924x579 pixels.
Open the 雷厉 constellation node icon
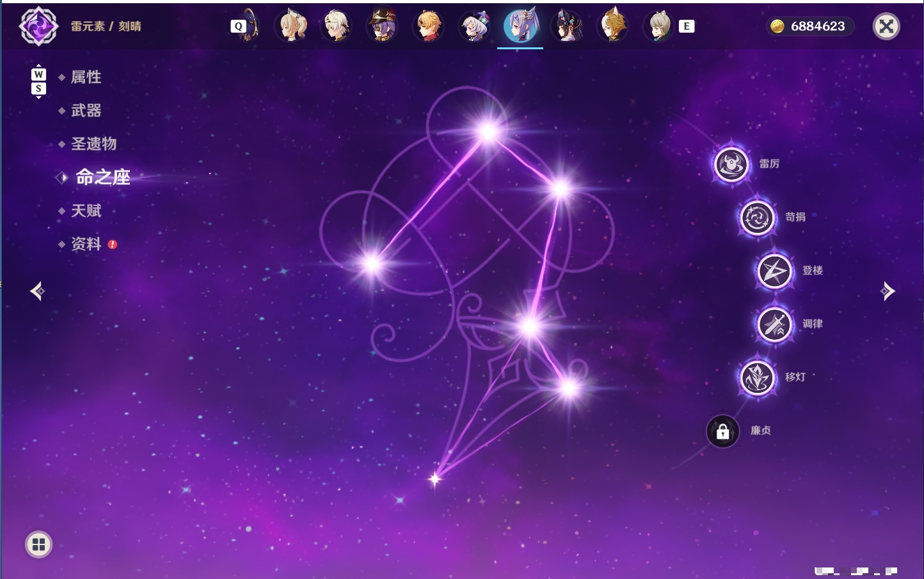731,164
